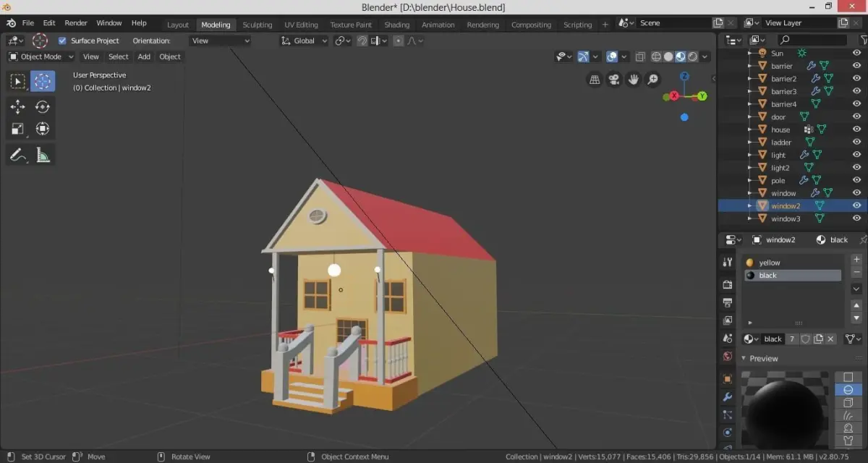Hide the ladder object in outliner
Screen dimensions: 868x463
[x=856, y=142]
